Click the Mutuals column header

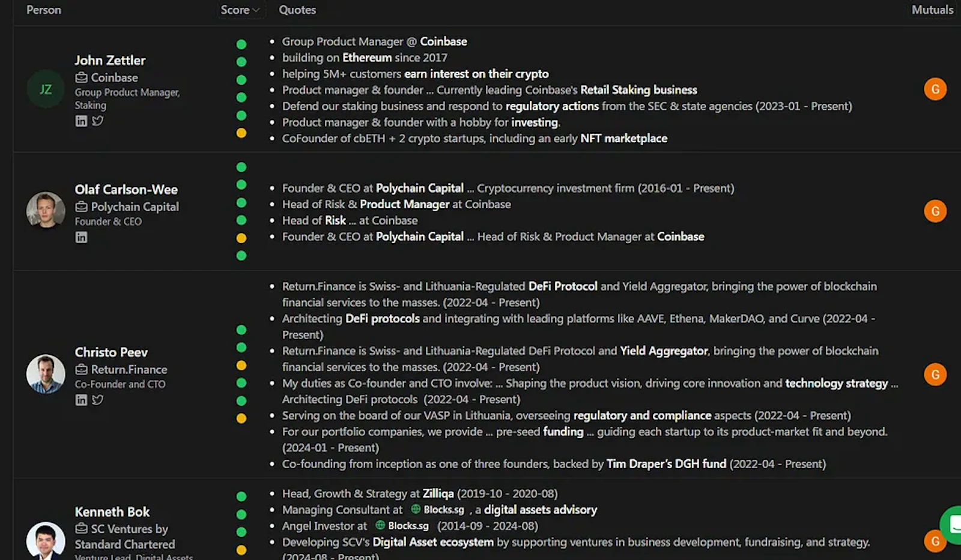tap(932, 10)
